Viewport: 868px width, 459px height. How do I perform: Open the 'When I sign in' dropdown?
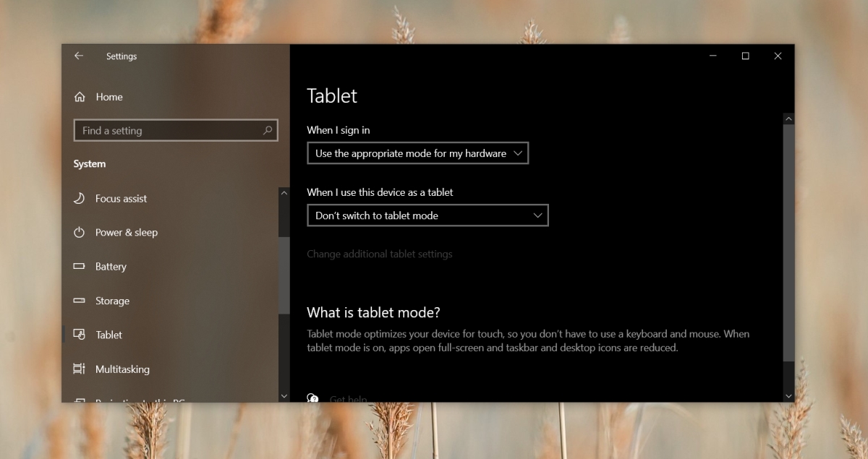[x=417, y=153]
